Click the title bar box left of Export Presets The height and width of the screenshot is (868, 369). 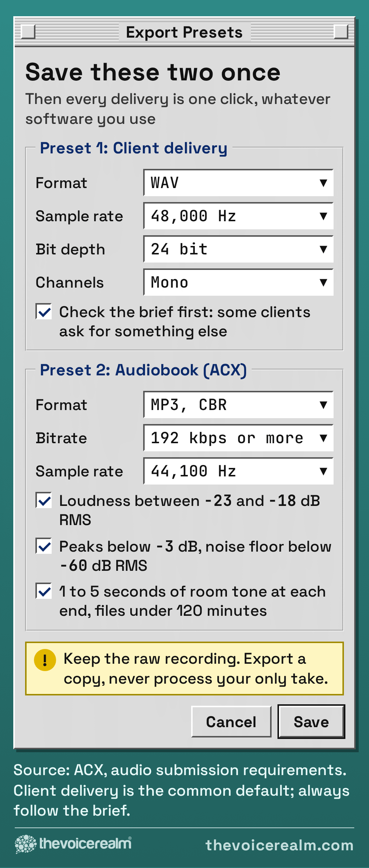(x=28, y=32)
